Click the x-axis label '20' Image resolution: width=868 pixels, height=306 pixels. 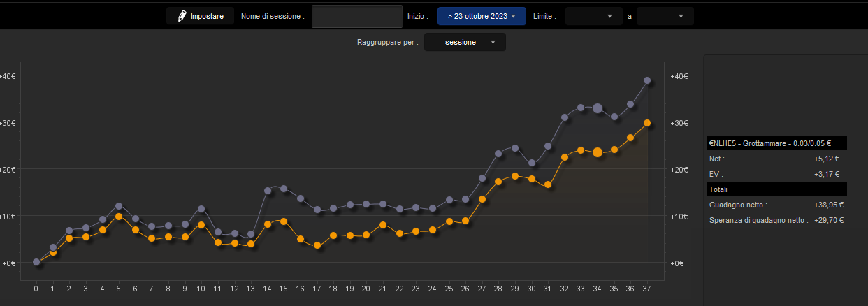366,288
